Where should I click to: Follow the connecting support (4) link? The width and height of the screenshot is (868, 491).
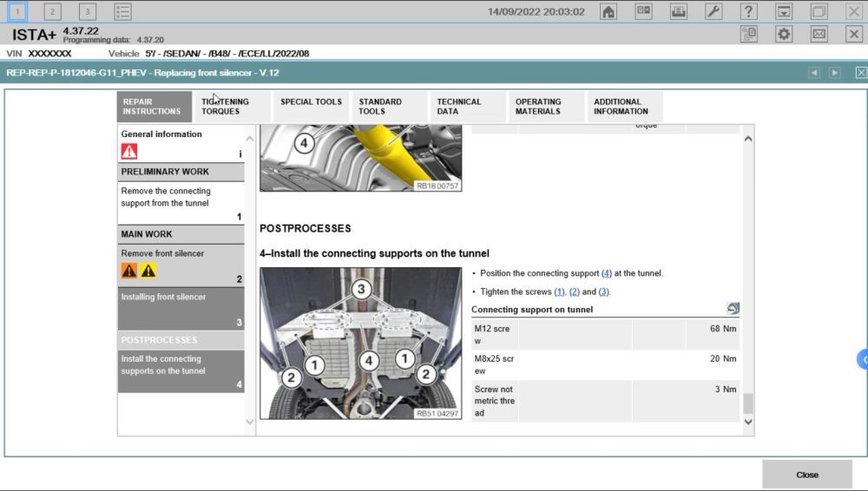(x=606, y=273)
